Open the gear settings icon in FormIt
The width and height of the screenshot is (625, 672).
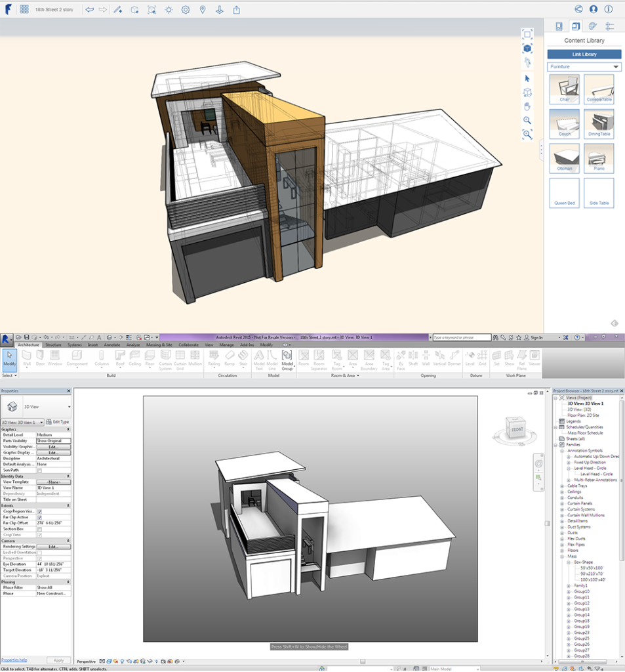coord(186,9)
